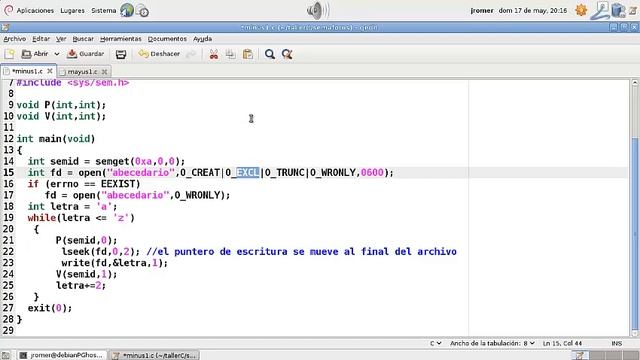The width and height of the screenshot is (640, 360).
Task: Click the trash bucket panel icon
Action: [x=618, y=10]
